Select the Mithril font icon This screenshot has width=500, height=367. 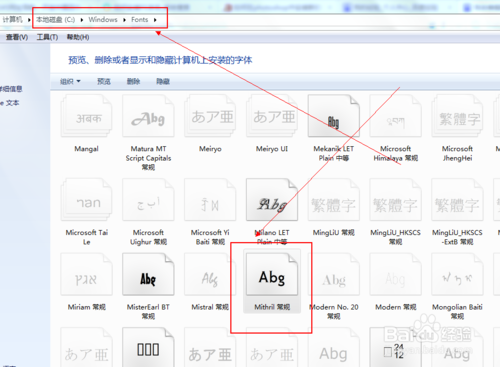tap(272, 274)
